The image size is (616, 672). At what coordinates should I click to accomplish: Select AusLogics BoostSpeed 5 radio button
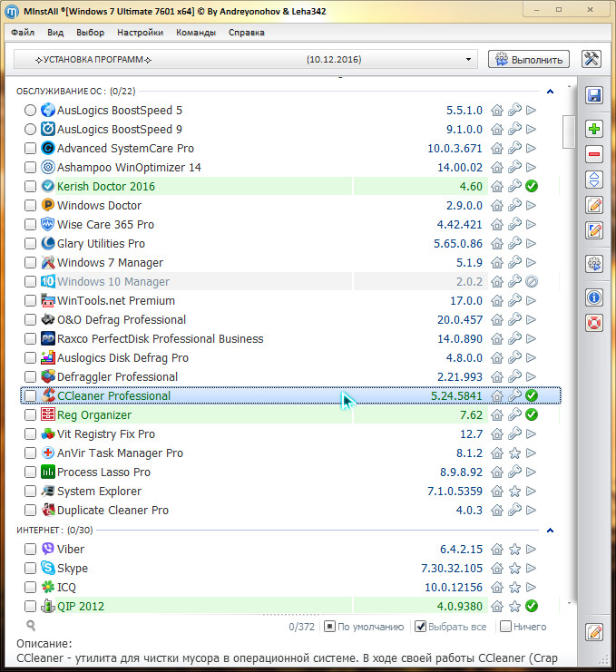(x=30, y=110)
